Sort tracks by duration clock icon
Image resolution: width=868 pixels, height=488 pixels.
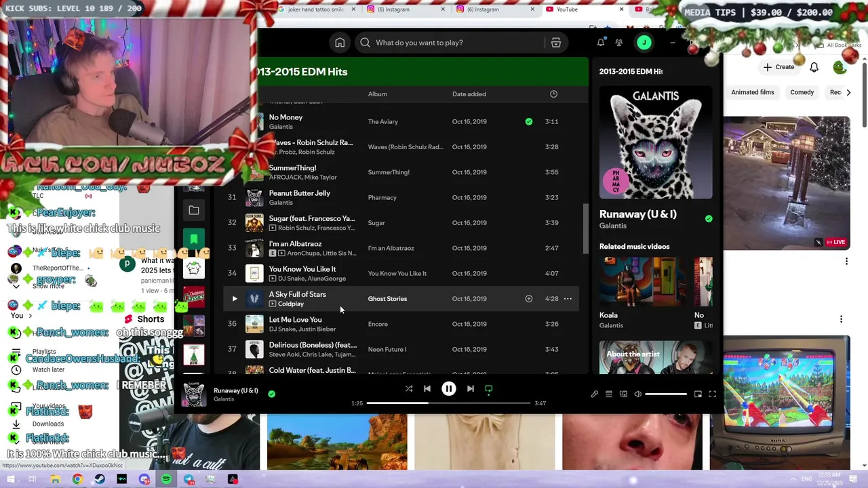[553, 94]
